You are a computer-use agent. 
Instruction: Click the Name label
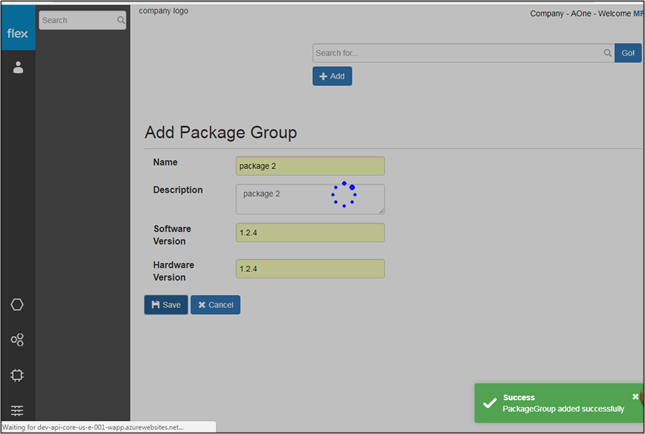tap(165, 162)
